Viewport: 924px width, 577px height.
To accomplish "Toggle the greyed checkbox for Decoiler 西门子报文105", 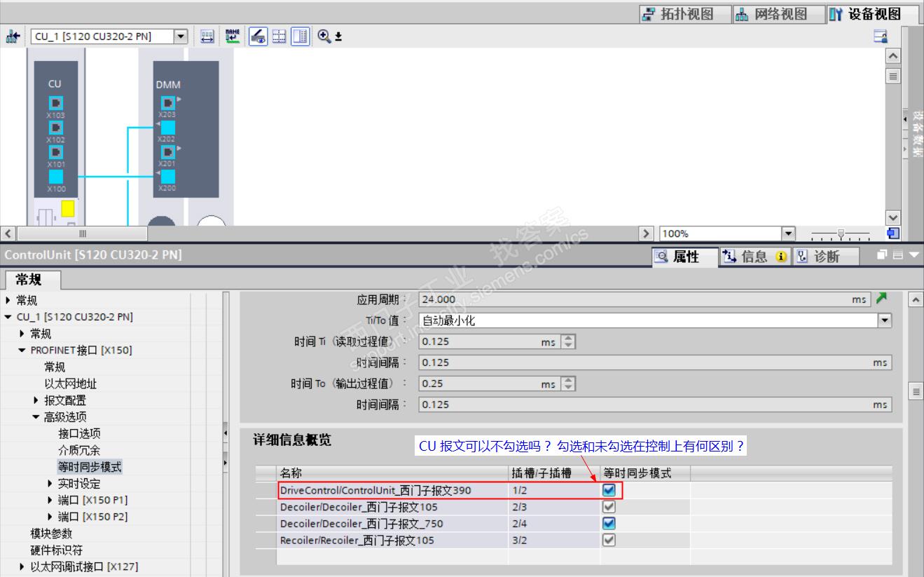I will pyautogui.click(x=609, y=507).
